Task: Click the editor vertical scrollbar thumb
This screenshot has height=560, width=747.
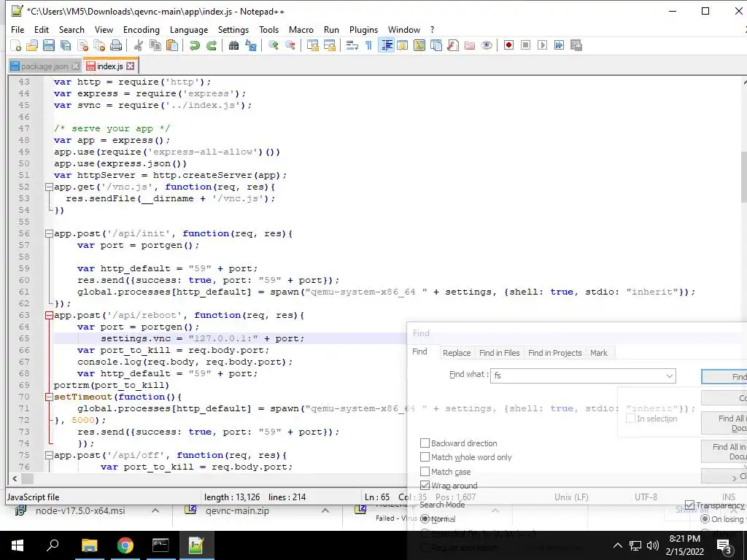Action: coord(743,176)
